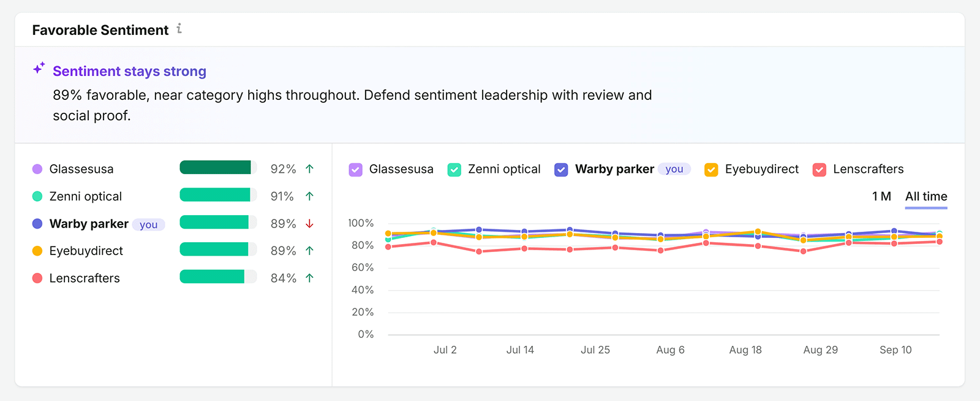This screenshot has height=401, width=980.
Task: Click the Zenni optical name in ranking list
Action: click(x=86, y=196)
